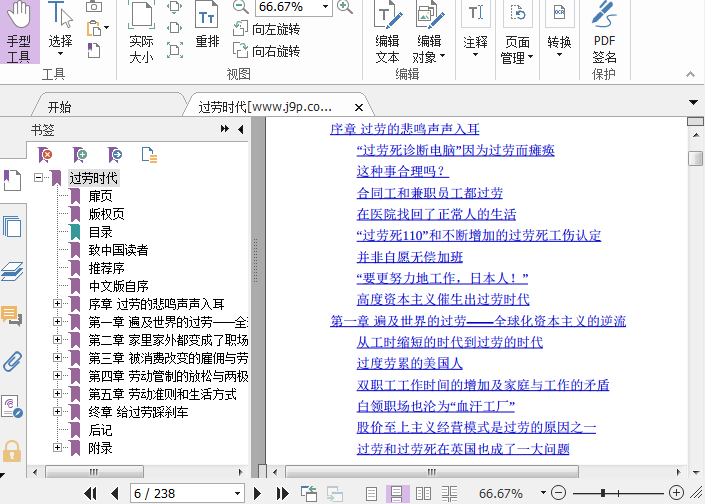
Task: Go to the first page
Action: coord(90,494)
